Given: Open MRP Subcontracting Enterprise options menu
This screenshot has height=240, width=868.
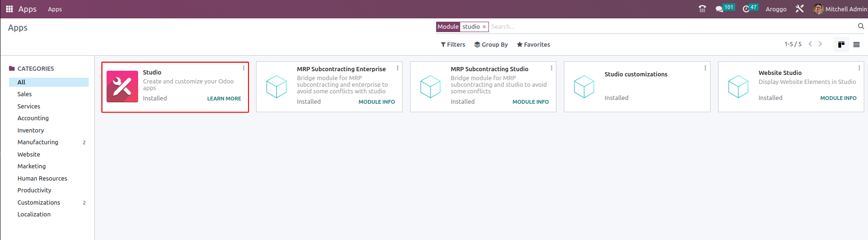Looking at the screenshot, I should [x=397, y=68].
